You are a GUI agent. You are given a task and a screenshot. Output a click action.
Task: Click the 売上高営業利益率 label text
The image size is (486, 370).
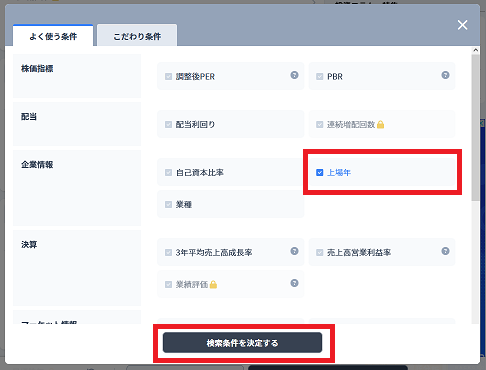click(x=359, y=253)
